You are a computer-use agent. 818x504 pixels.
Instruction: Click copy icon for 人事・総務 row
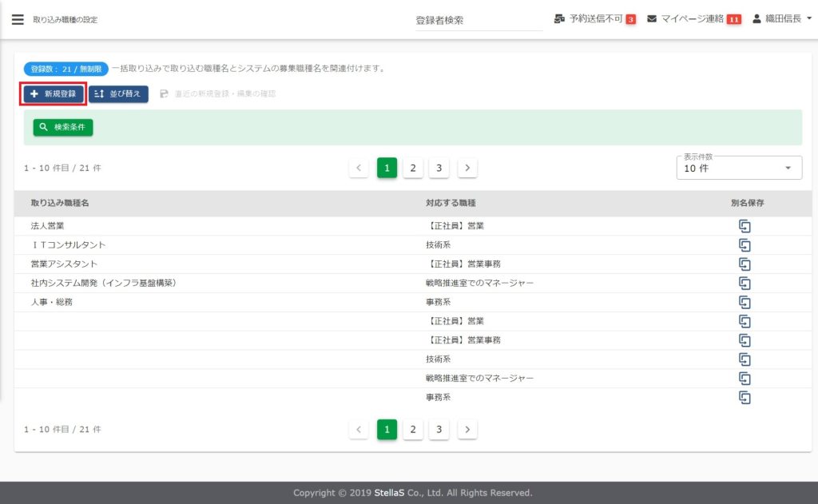pos(745,302)
